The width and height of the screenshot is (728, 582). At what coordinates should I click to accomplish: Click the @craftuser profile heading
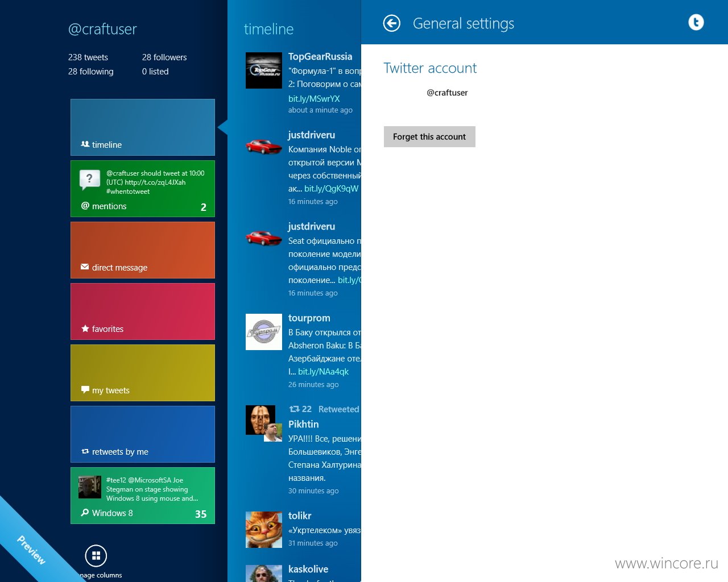coord(102,30)
